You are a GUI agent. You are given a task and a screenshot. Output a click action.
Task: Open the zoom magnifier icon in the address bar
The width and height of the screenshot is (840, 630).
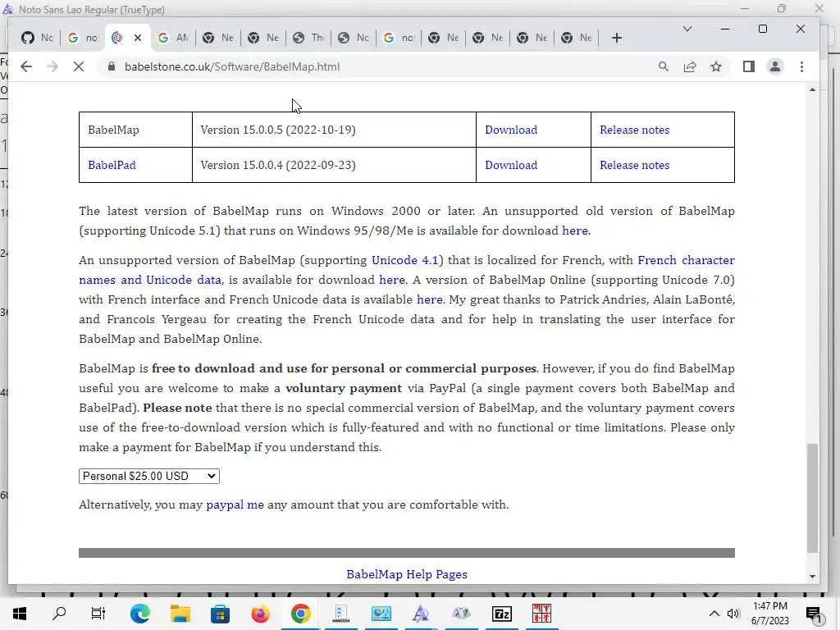click(663, 66)
